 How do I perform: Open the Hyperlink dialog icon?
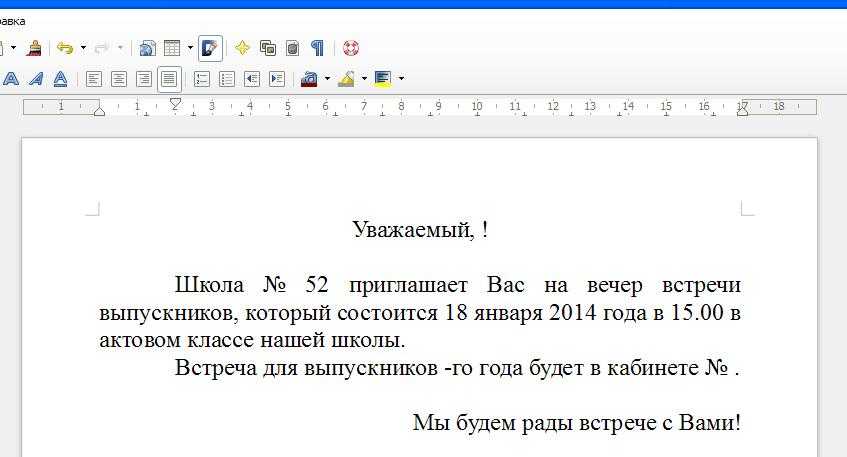(147, 47)
